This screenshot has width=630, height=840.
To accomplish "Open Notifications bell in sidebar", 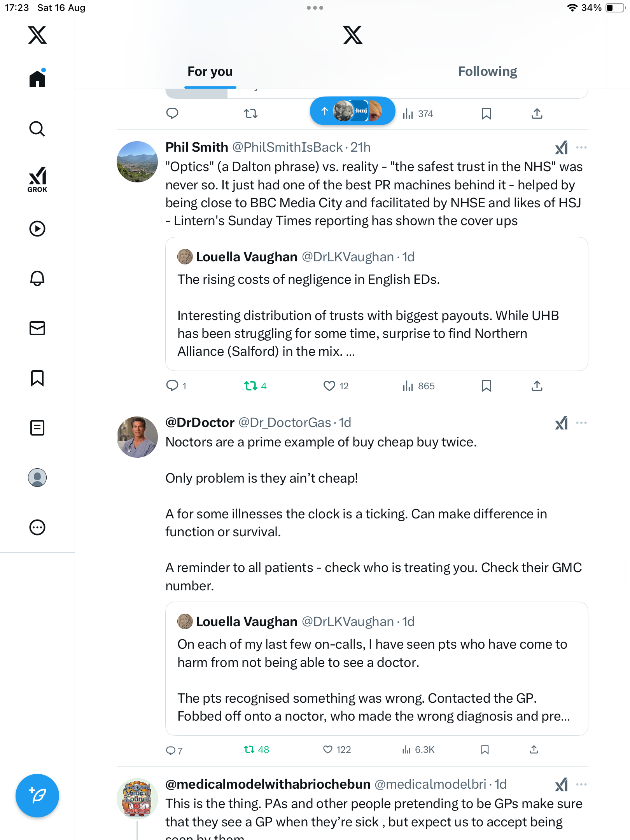I will 37,278.
